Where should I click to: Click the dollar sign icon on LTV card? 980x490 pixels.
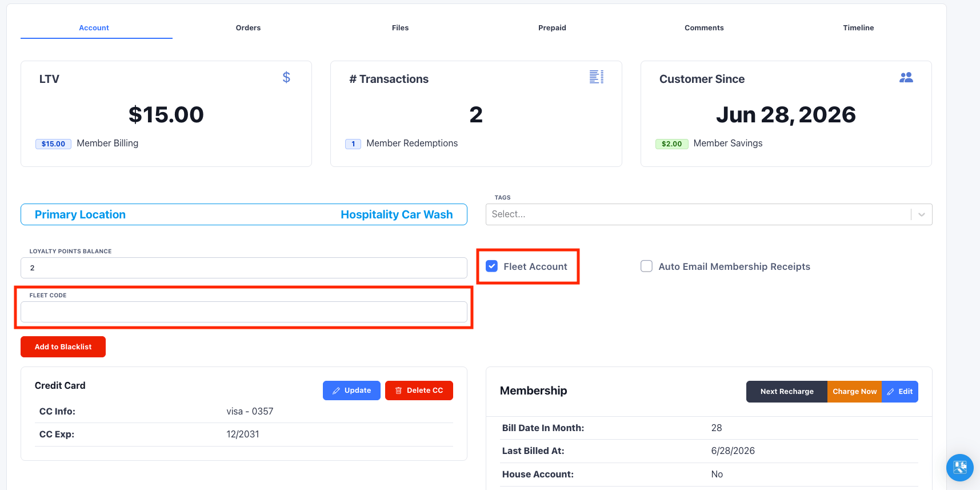286,77
